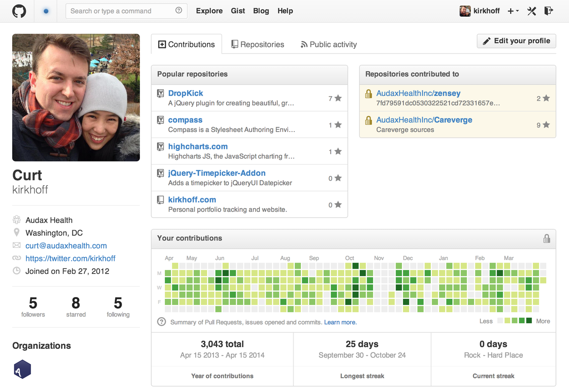Open Blog in top navigation
Screen dimensions: 569x392
(261, 11)
